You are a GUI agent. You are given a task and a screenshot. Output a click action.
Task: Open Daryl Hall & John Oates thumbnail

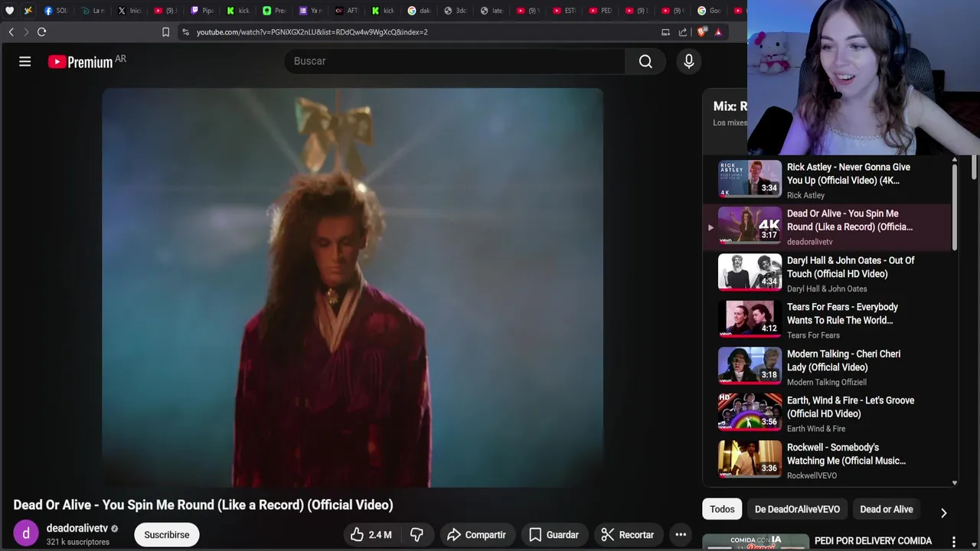tap(750, 272)
